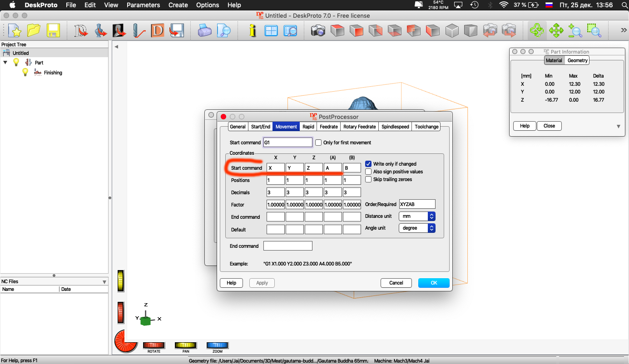Open the Spindlespeed tab
The image size is (629, 364).
pyautogui.click(x=395, y=127)
